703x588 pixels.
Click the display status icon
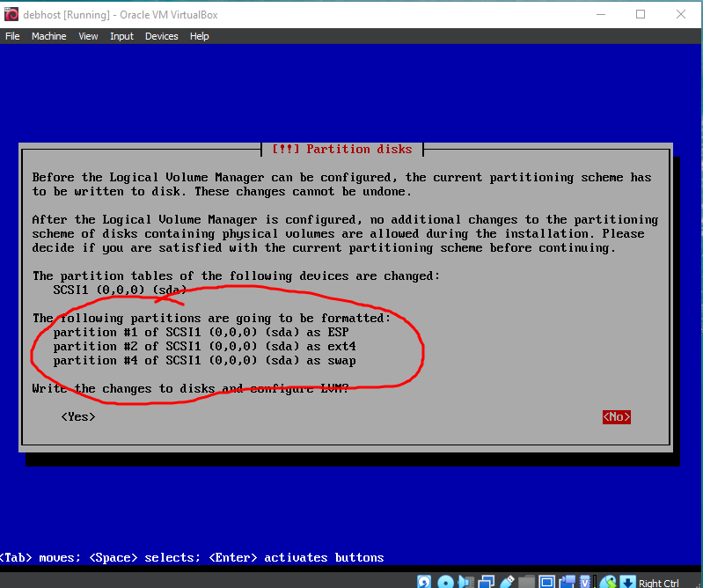546,582
